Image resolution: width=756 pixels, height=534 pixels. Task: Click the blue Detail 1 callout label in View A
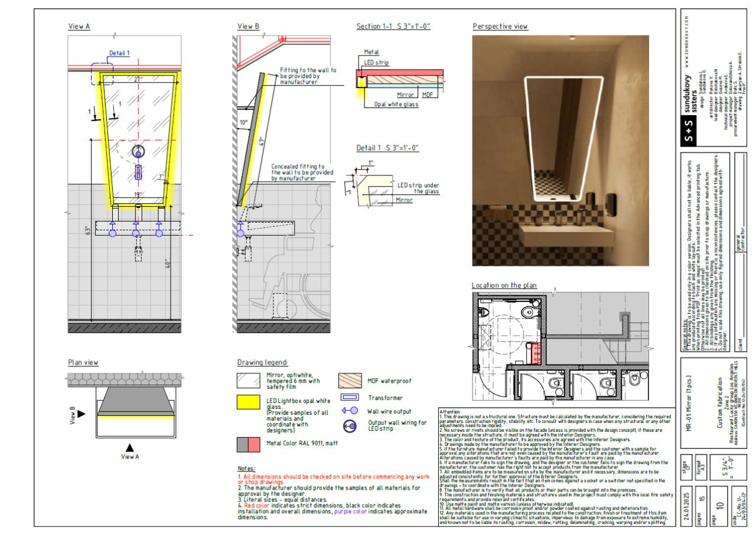[x=119, y=53]
